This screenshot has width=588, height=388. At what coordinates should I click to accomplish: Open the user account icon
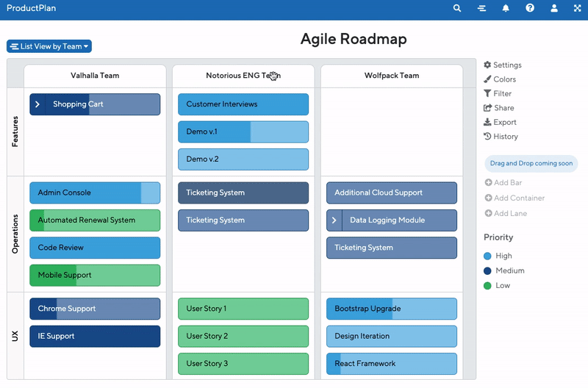tap(554, 8)
